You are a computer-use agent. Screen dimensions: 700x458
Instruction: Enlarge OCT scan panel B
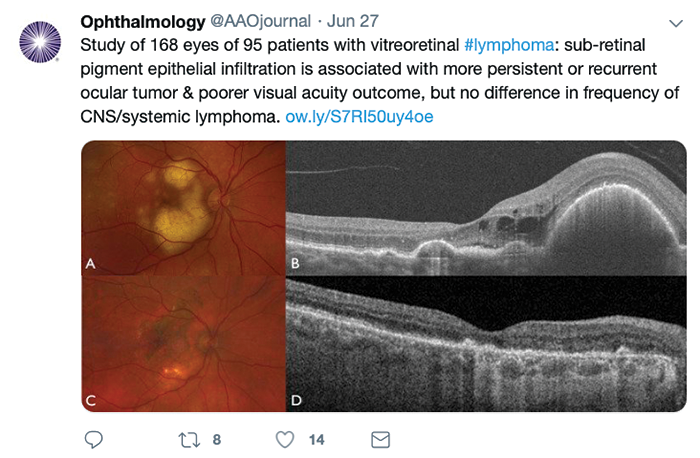(486, 207)
